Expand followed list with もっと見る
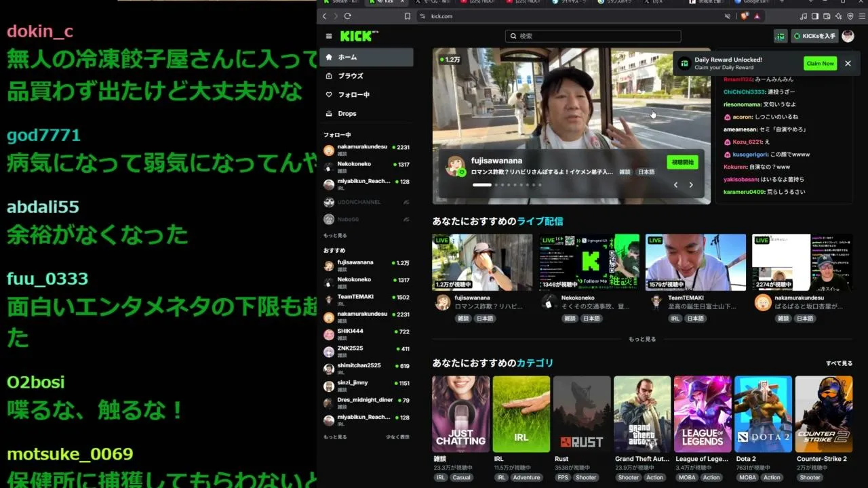This screenshot has width=868, height=488. point(335,236)
